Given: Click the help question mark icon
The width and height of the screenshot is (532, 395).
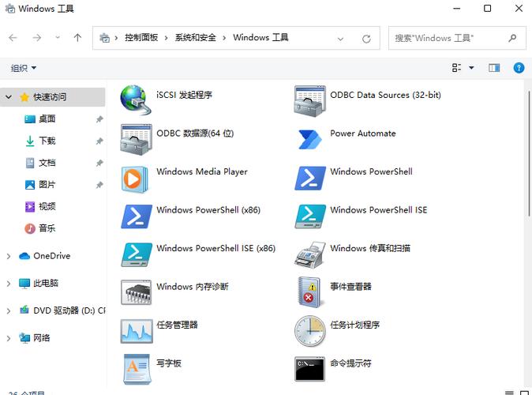Looking at the screenshot, I should click(519, 68).
